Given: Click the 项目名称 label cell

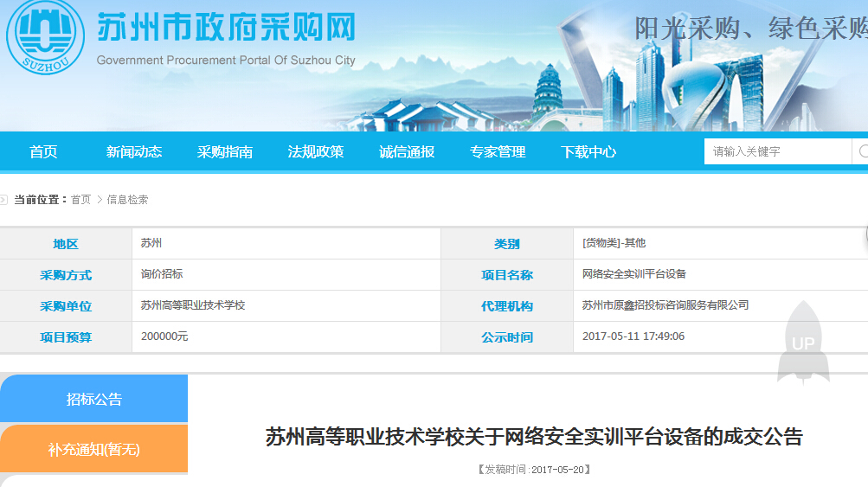Looking at the screenshot, I should 507,274.
